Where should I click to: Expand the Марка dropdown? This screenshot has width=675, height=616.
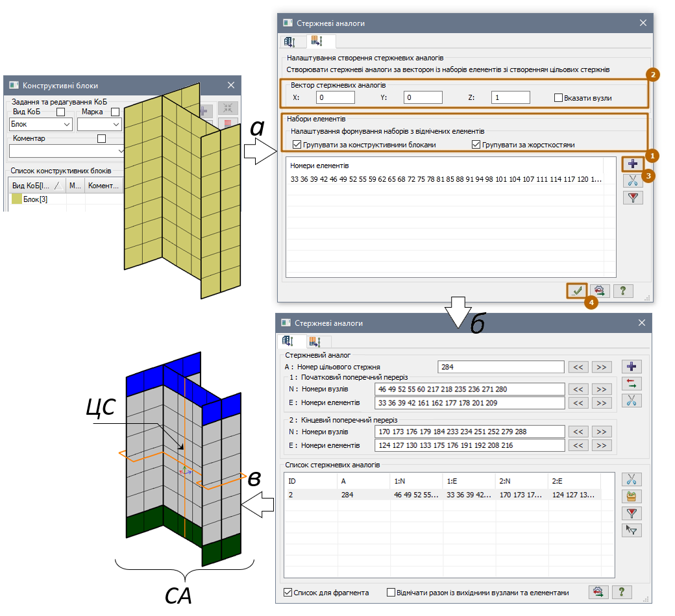(99, 124)
